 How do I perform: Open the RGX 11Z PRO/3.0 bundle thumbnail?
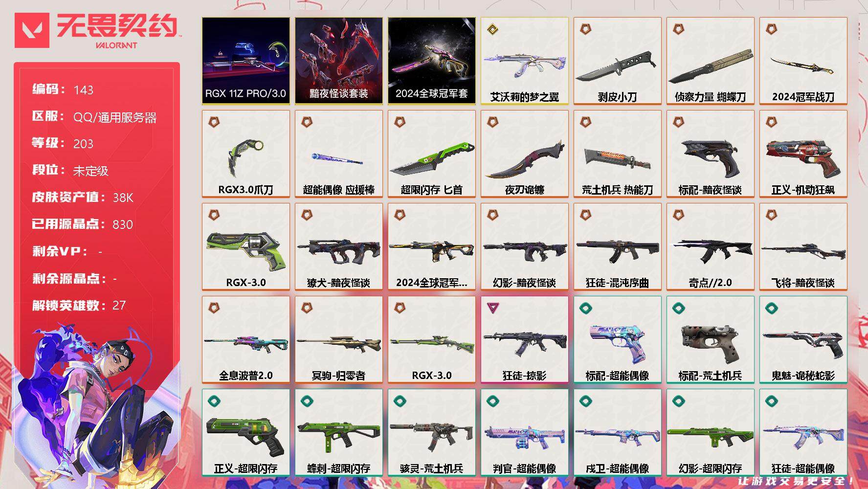pyautogui.click(x=245, y=61)
